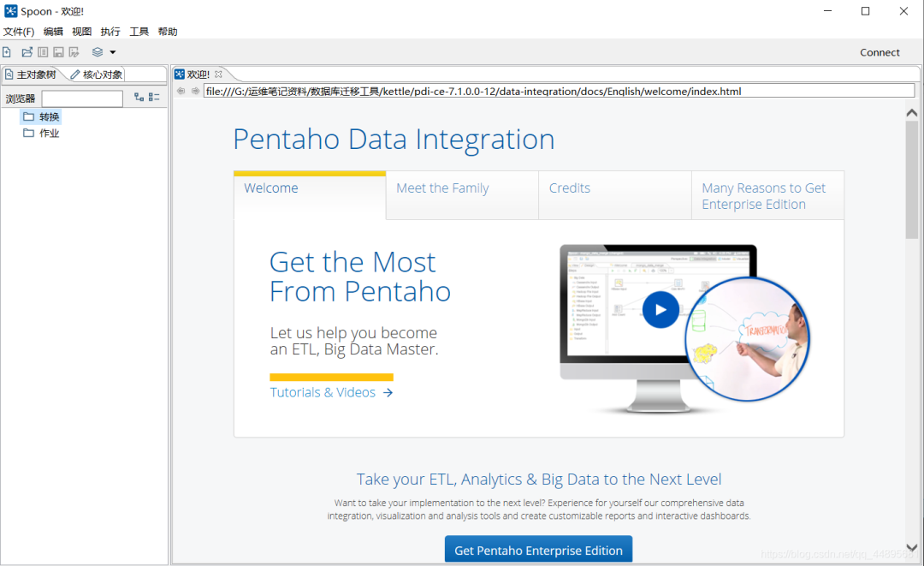Select the Welcome page tab

(310, 195)
